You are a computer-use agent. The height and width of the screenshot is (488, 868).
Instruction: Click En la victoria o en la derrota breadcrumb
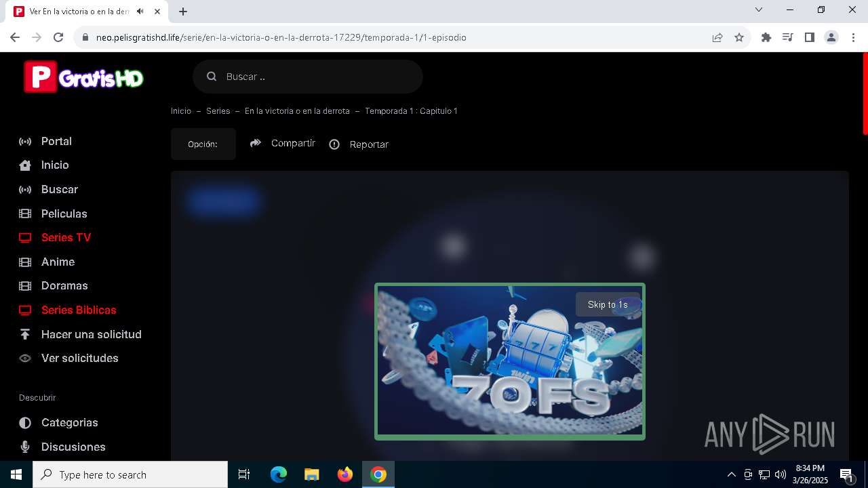(297, 111)
